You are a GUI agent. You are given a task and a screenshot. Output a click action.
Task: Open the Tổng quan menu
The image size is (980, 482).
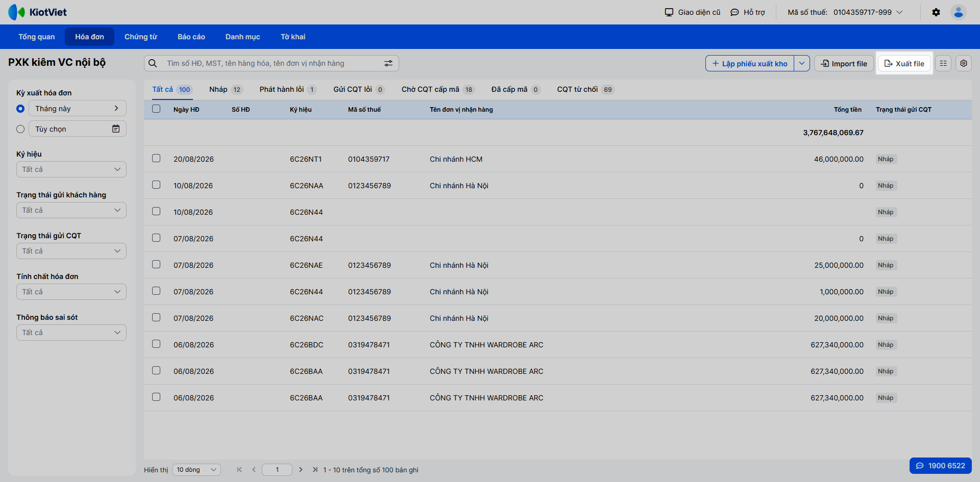[x=37, y=37]
